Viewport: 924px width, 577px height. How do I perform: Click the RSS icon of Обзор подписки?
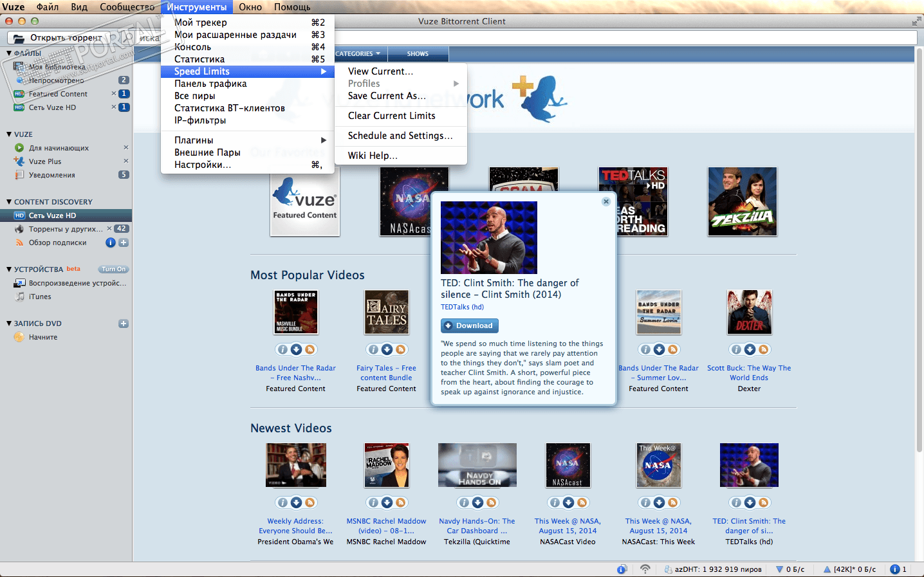pyautogui.click(x=19, y=243)
